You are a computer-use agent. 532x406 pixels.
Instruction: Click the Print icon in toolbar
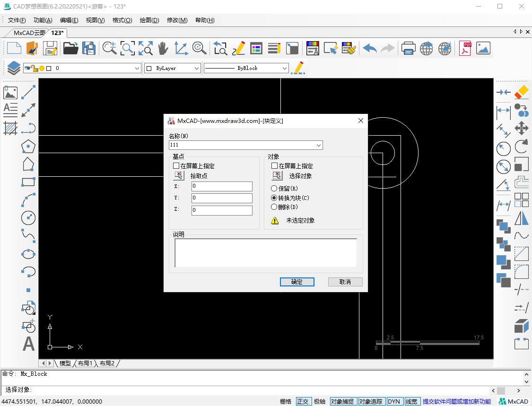coord(408,48)
